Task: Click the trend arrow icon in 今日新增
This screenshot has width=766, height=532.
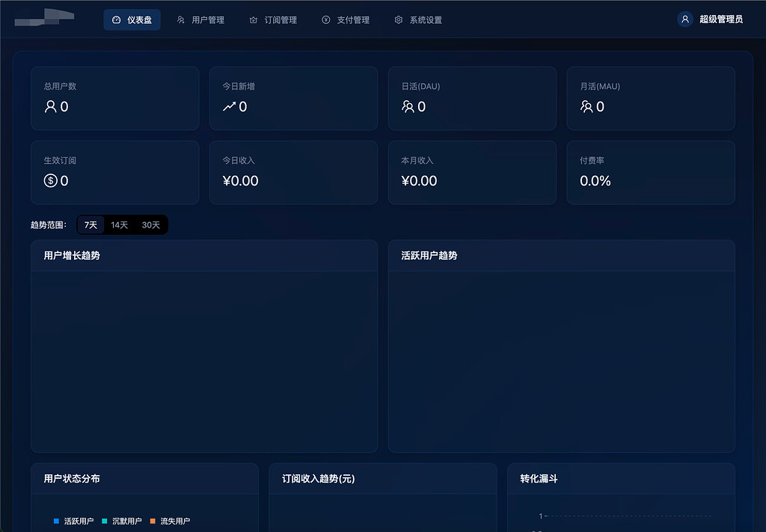Action: [x=229, y=106]
